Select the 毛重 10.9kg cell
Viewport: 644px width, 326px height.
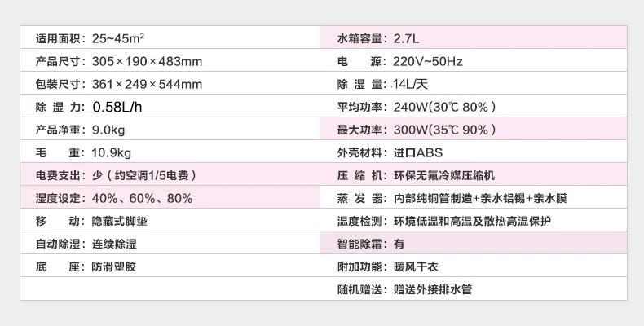pos(170,152)
